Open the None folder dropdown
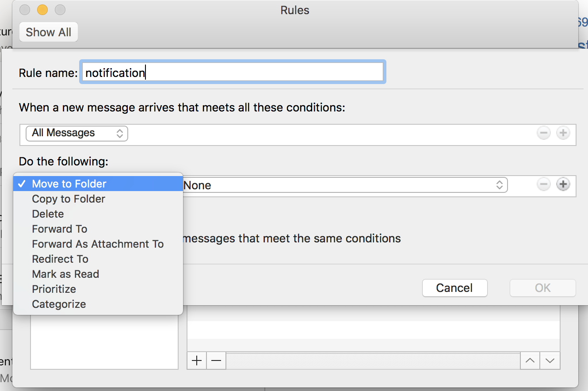The width and height of the screenshot is (588, 391). pyautogui.click(x=345, y=185)
